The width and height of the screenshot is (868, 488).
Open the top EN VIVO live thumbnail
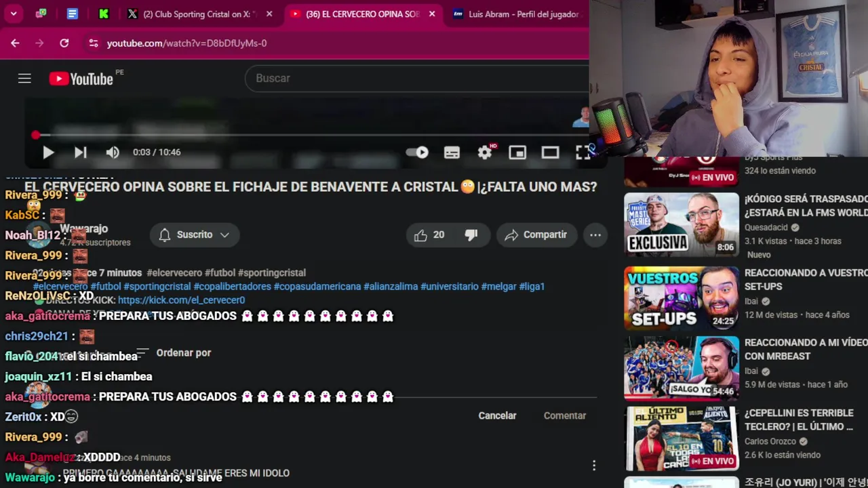pyautogui.click(x=682, y=172)
